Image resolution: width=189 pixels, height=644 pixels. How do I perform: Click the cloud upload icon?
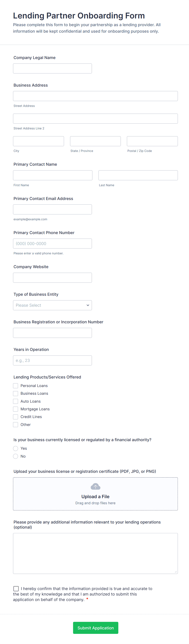[95, 487]
